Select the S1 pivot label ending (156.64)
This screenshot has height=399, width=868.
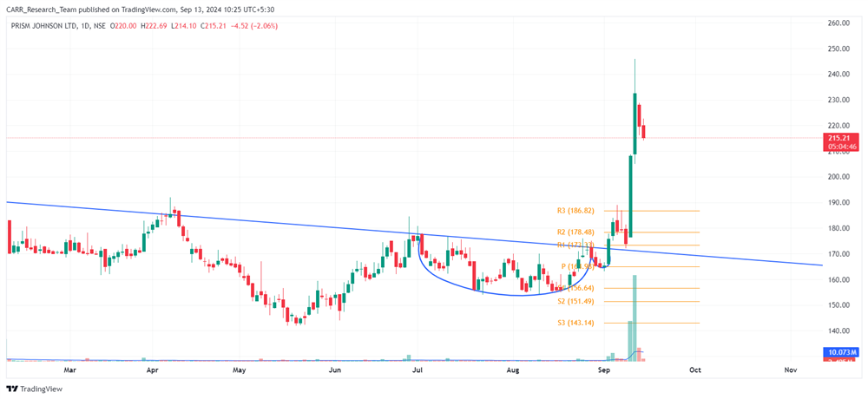(575, 288)
